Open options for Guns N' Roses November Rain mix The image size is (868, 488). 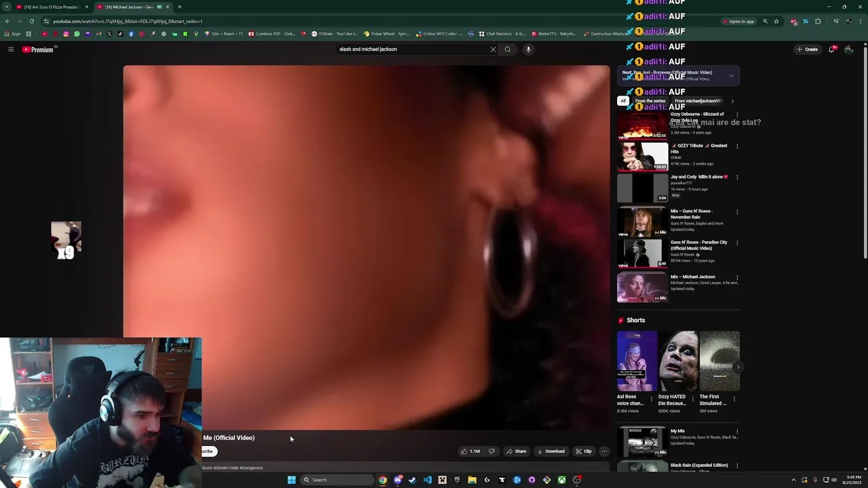(x=737, y=211)
